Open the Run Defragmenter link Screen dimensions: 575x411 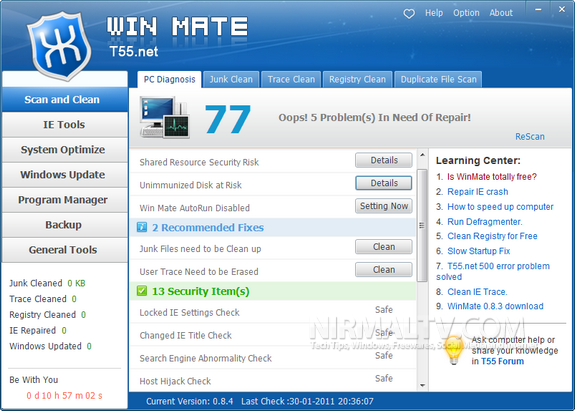pos(484,222)
